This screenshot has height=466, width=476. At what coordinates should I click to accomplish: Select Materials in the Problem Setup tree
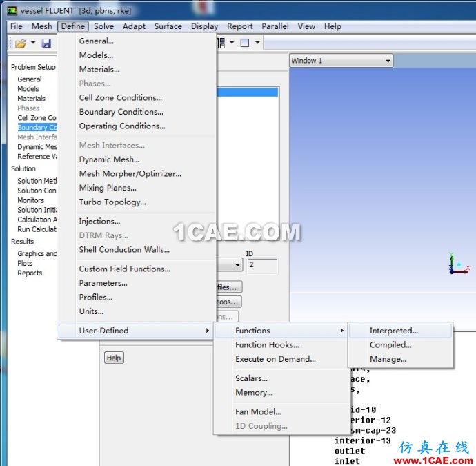coord(31,99)
